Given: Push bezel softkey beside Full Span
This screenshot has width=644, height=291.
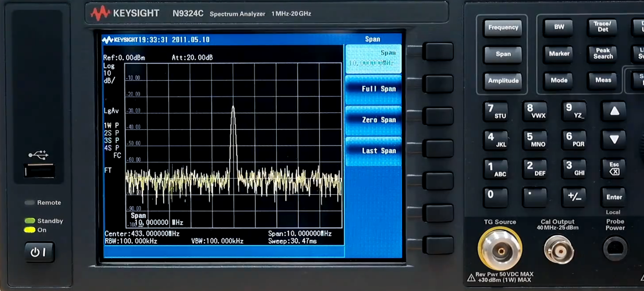Looking at the screenshot, I should point(438,83).
